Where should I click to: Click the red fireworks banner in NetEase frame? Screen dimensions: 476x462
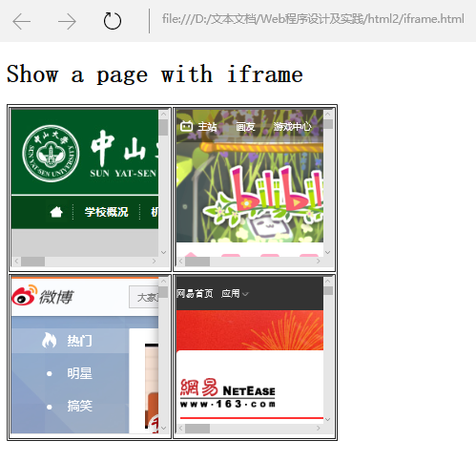(250, 330)
